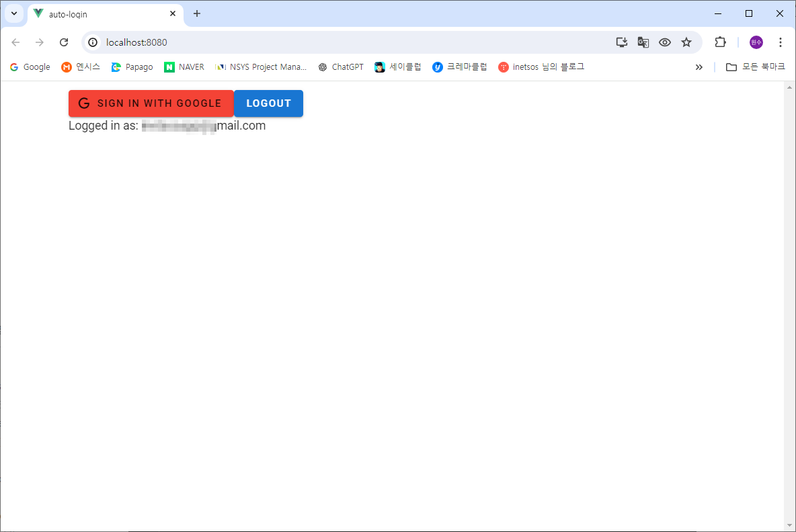
Task: Expand hidden bookmarks with double chevron
Action: coord(699,67)
